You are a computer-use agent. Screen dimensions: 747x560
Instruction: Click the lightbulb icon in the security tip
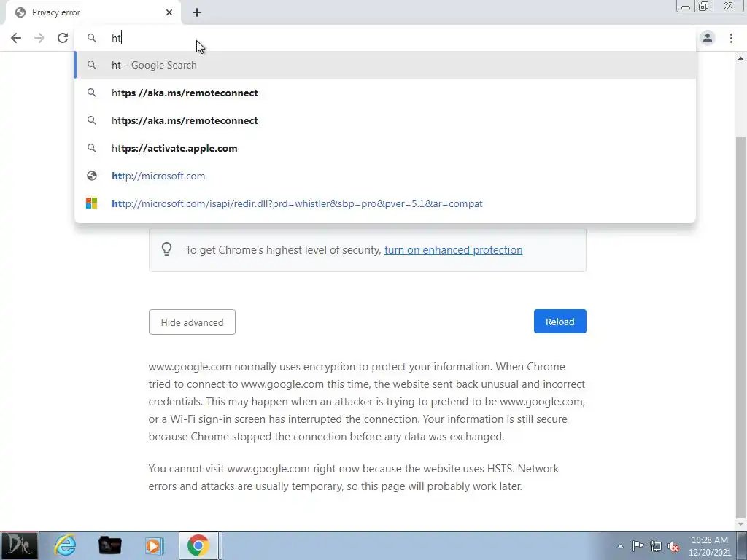[x=167, y=249]
